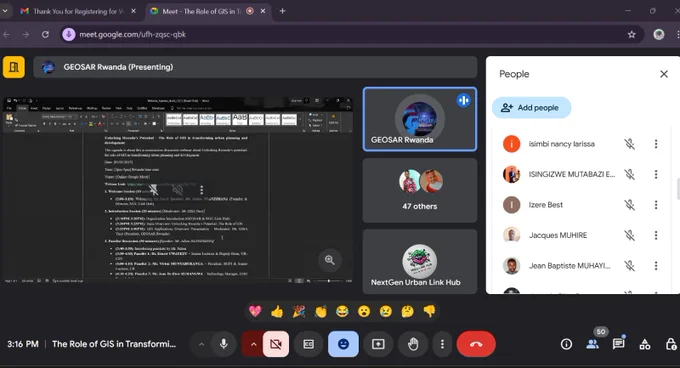Toggle closed captions button
680x368 pixels.
tap(308, 344)
